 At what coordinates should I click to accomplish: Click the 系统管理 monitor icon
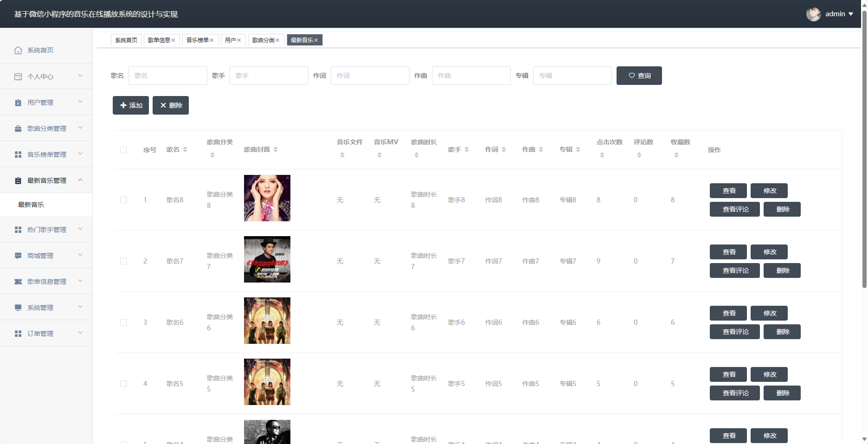point(18,308)
